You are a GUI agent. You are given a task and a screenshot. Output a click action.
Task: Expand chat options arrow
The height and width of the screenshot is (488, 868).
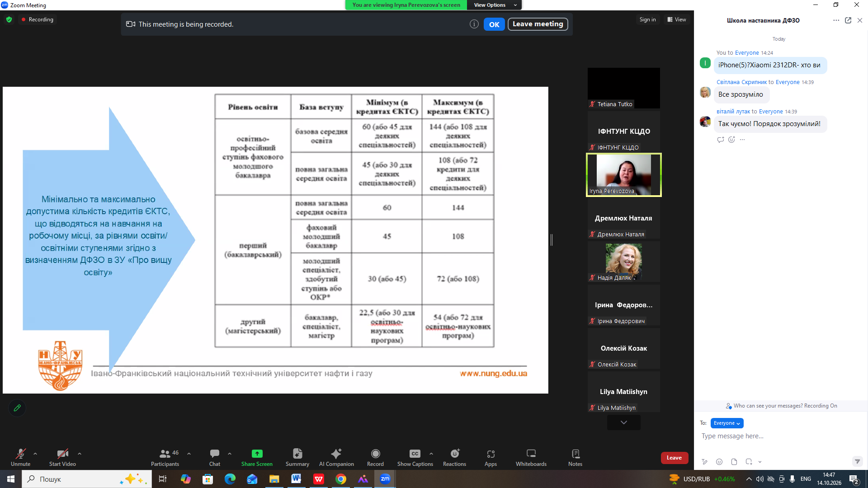pos(230,454)
